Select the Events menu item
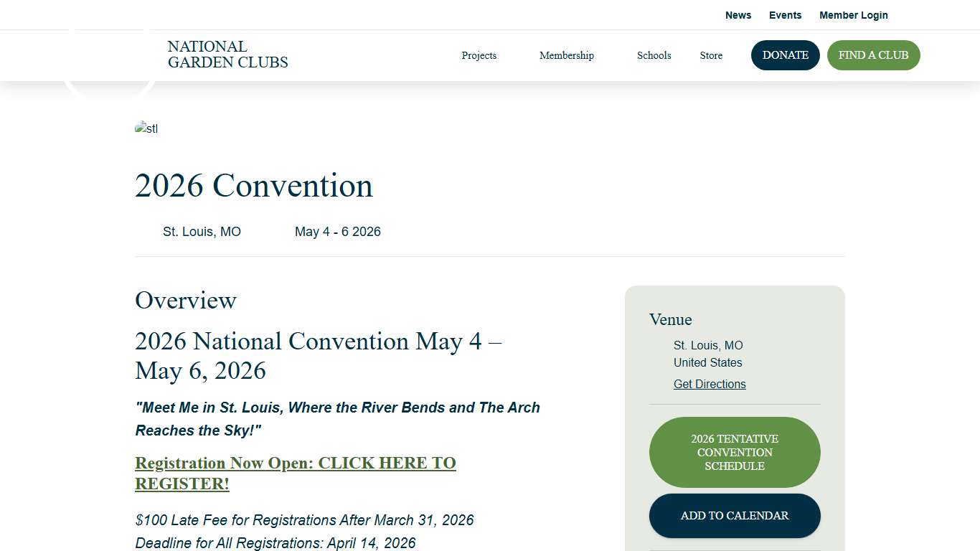Screen dimensions: 980x551 (x=785, y=15)
